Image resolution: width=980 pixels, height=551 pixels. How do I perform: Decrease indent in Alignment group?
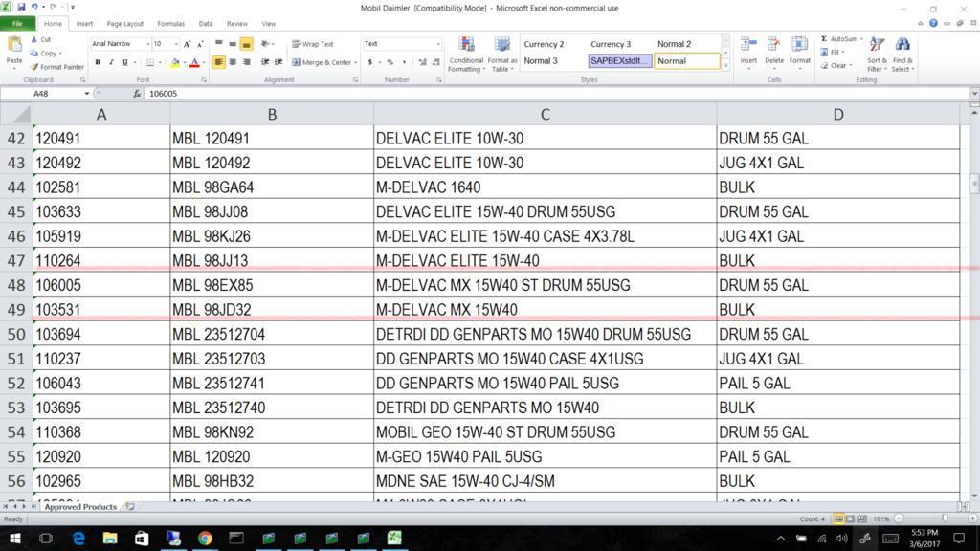pyautogui.click(x=265, y=62)
